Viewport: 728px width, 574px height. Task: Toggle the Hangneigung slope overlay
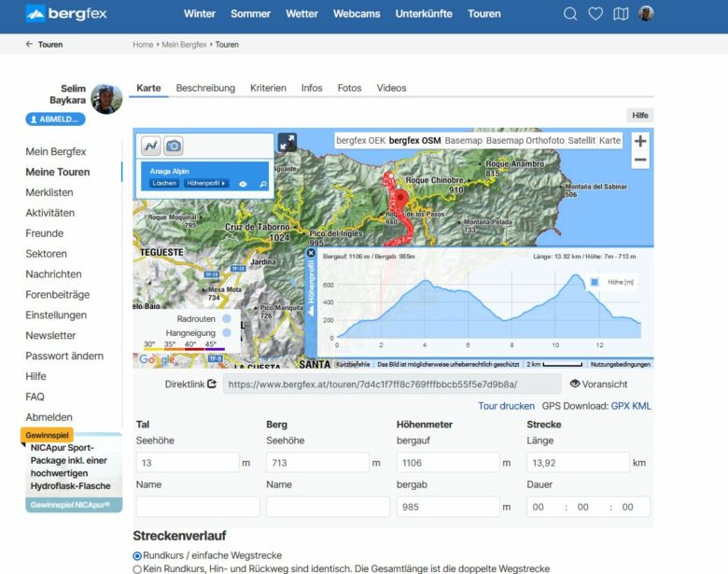pos(227,332)
